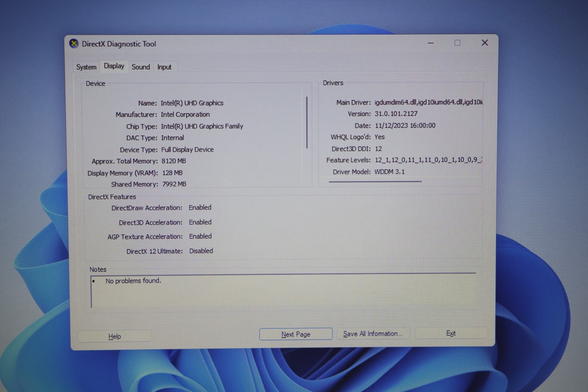Click Direct3D Acceleration 'Enabled' value
Image resolution: width=588 pixels, height=392 pixels.
pos(200,222)
